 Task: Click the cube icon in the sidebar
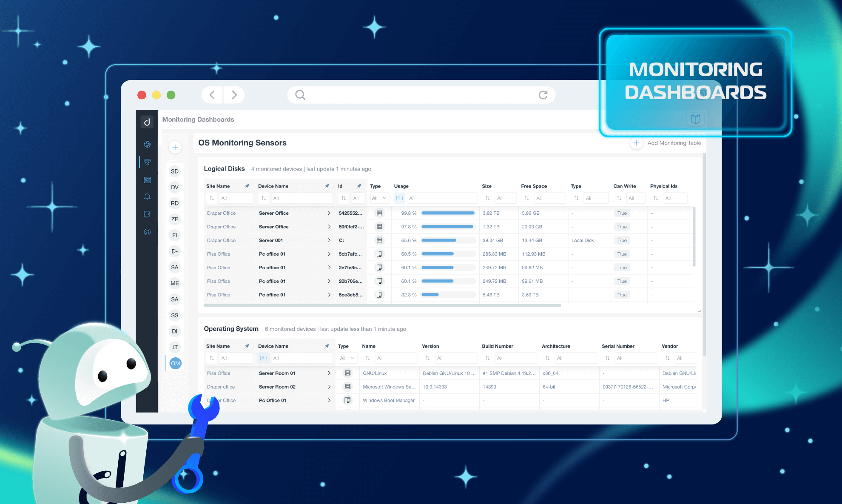[147, 162]
